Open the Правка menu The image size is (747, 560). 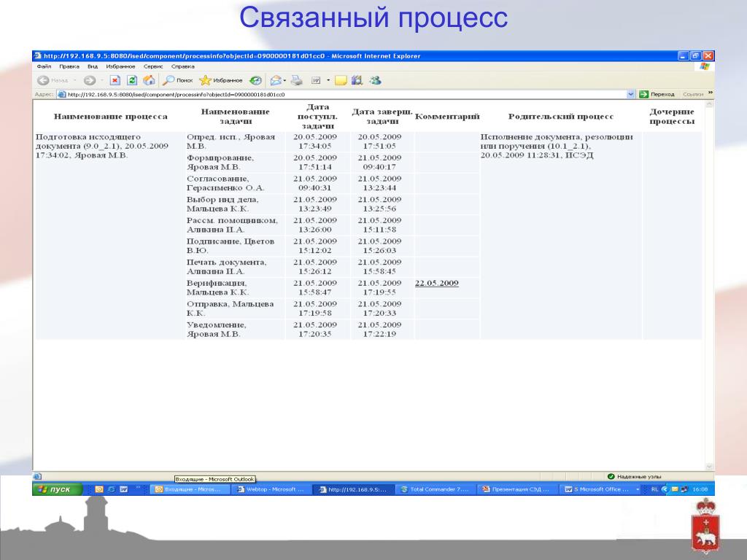pos(69,66)
